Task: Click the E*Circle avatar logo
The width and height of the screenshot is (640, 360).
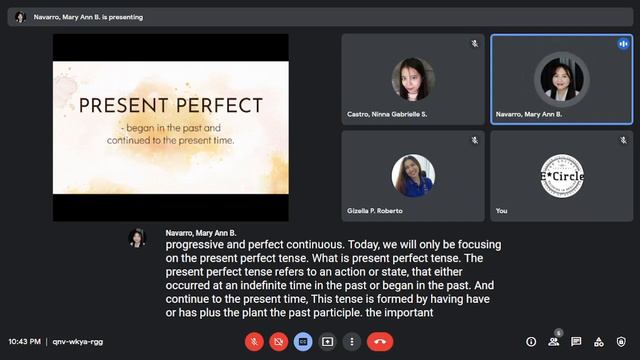Action: point(562,176)
